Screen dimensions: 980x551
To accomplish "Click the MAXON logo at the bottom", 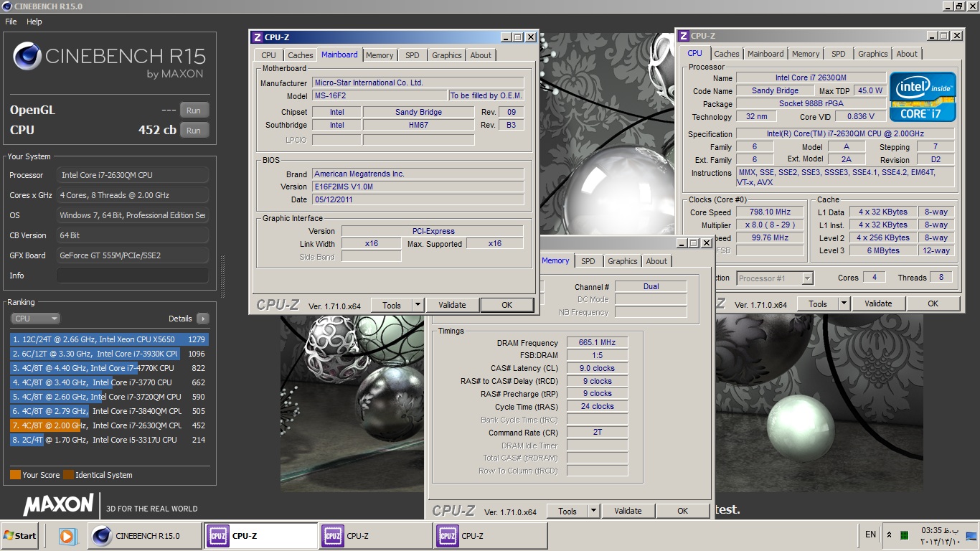I will (59, 504).
